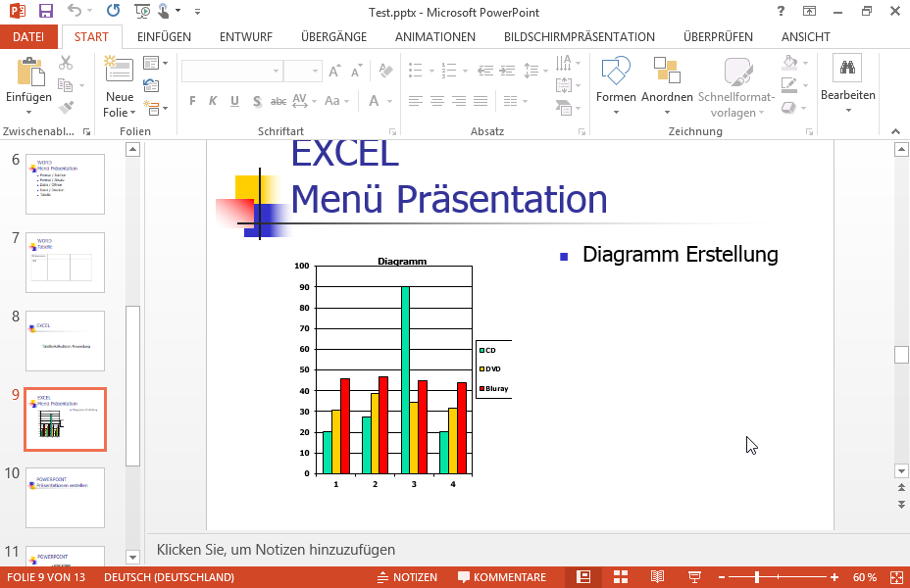Viewport: 910px width, 588px height.
Task: Zoom out with the minus button
Action: [722, 577]
